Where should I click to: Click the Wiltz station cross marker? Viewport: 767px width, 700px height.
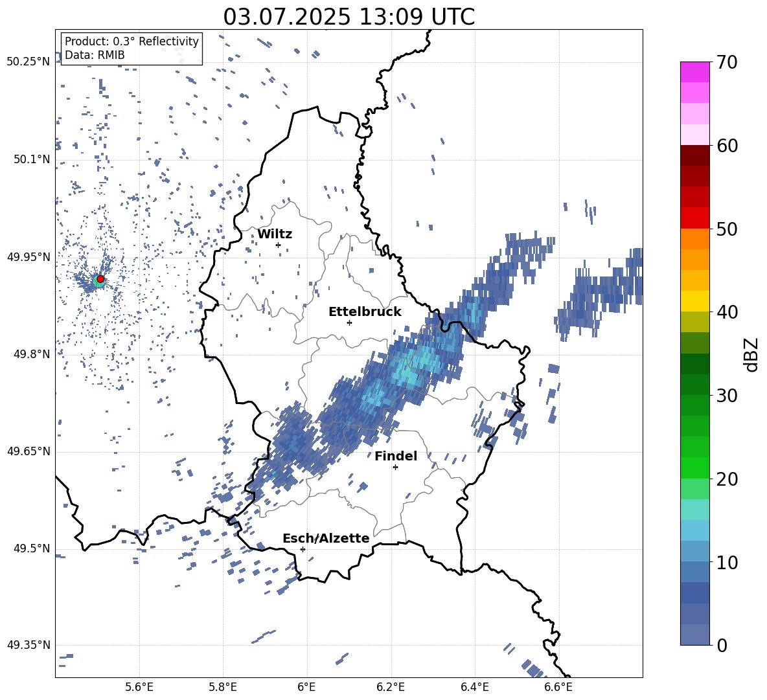click(x=279, y=245)
